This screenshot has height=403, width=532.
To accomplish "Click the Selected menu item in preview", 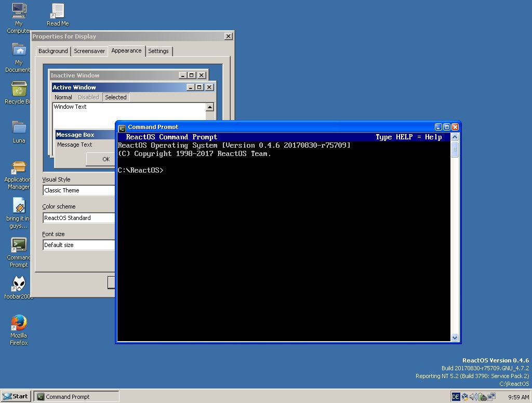I will [116, 97].
